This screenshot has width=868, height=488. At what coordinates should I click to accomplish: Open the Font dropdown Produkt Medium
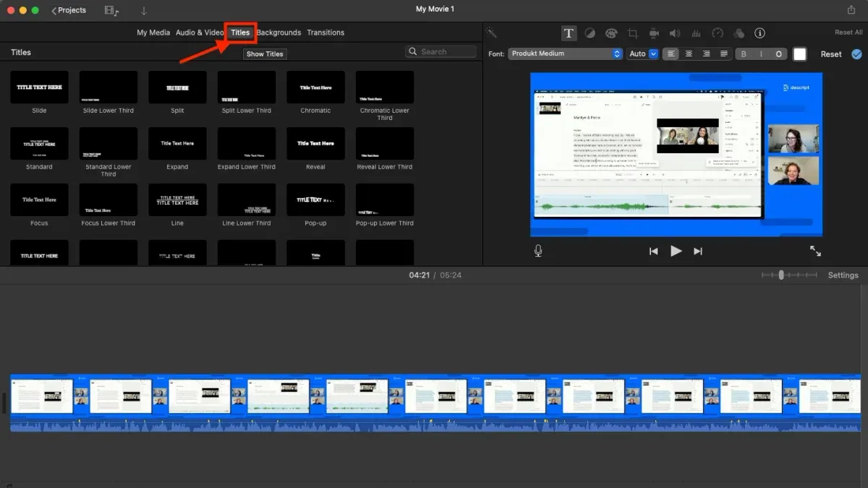(x=565, y=53)
